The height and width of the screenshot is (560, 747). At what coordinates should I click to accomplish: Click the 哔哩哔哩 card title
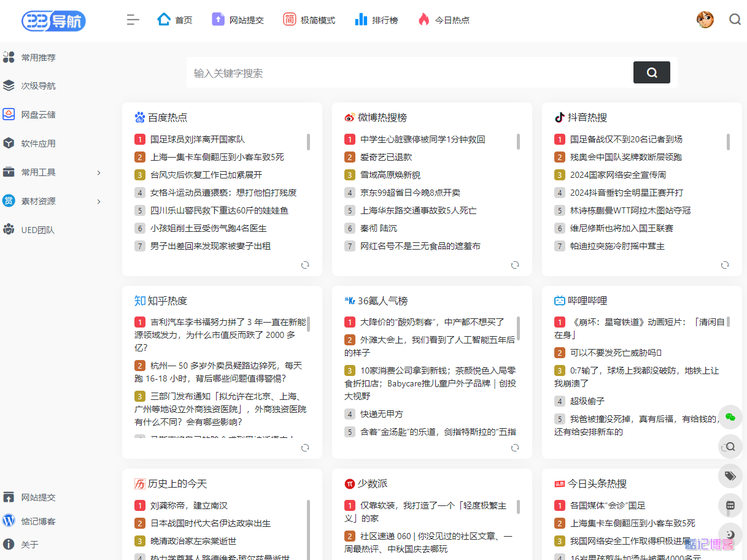pos(587,301)
